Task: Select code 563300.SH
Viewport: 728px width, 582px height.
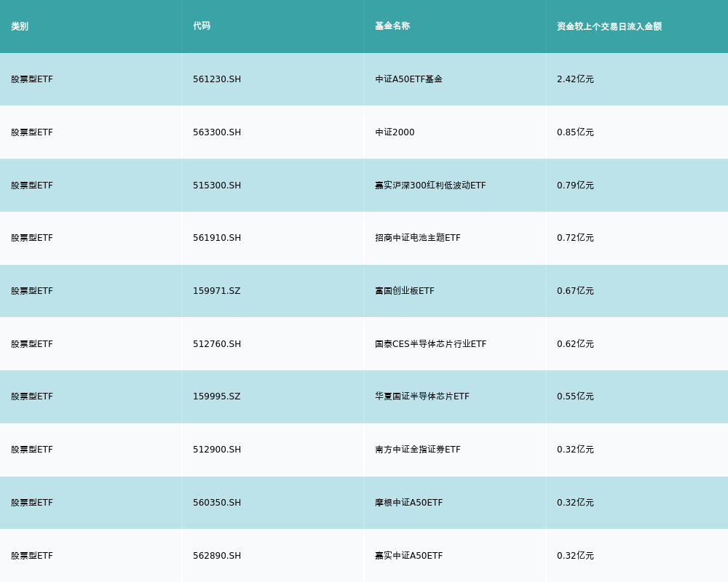Action: 217,132
